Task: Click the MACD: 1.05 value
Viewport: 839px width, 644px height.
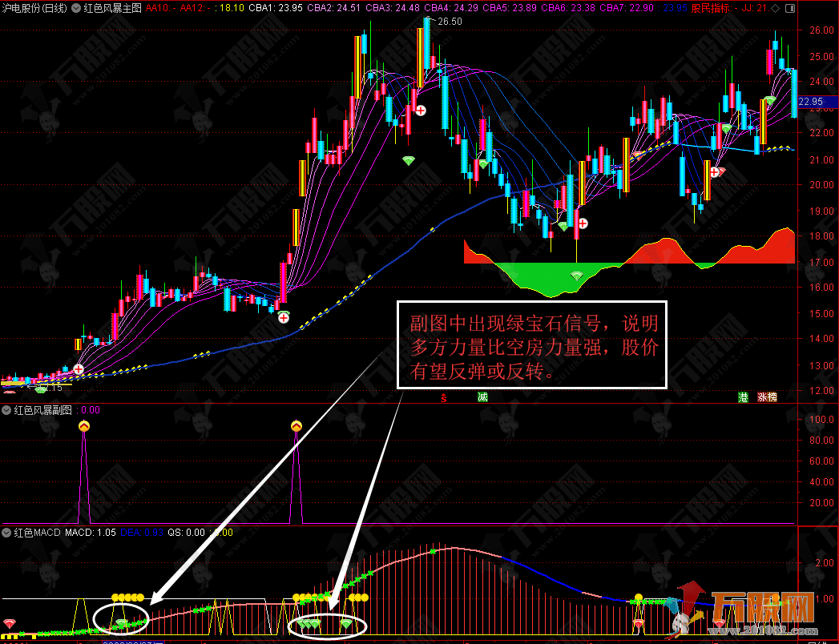Action: [91, 533]
